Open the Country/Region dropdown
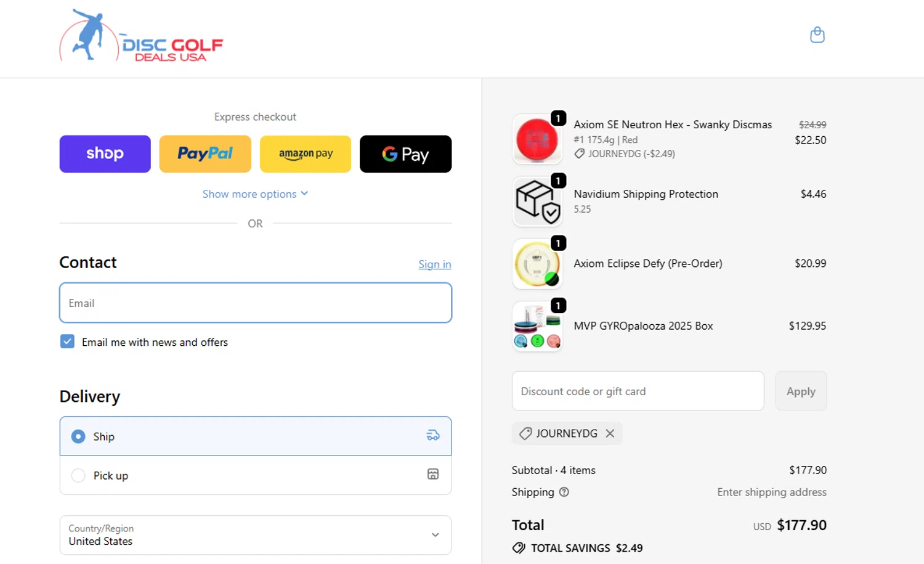 (x=256, y=535)
